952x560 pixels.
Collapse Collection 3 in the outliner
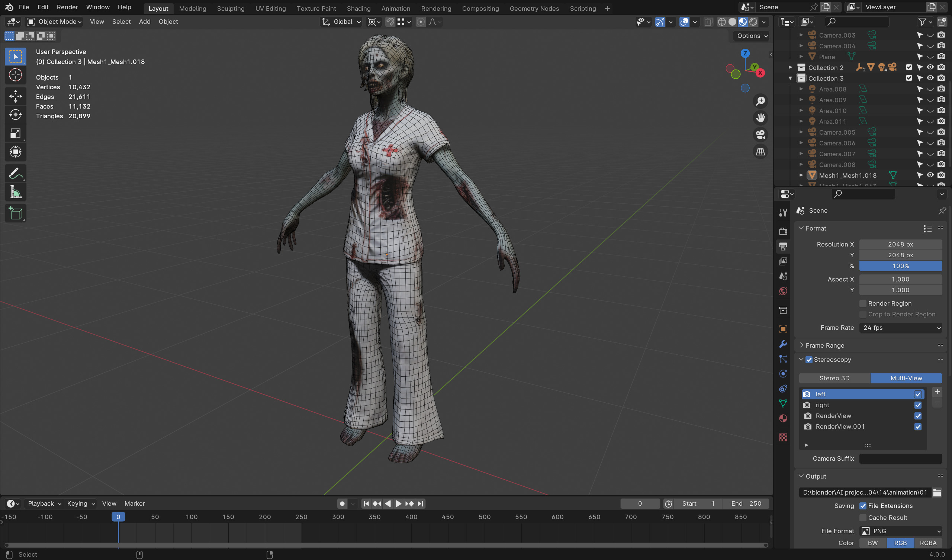790,78
